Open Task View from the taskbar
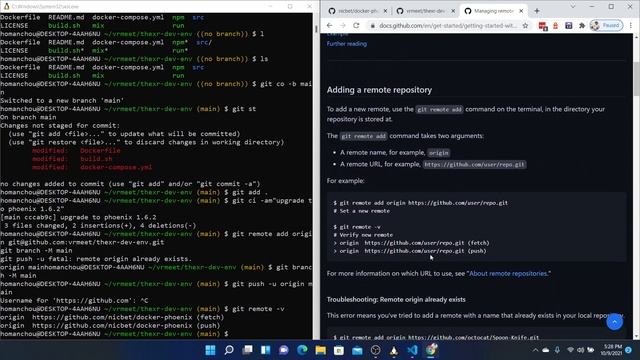 (x=247, y=350)
